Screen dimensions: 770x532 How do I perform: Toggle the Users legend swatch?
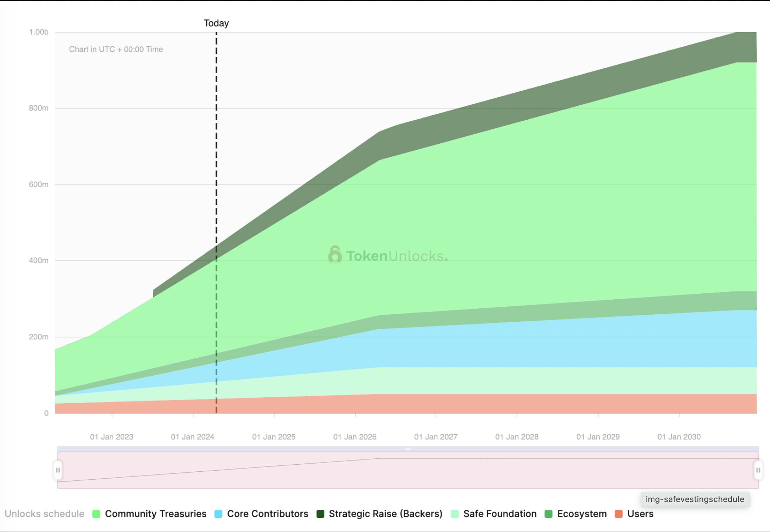[x=618, y=514]
